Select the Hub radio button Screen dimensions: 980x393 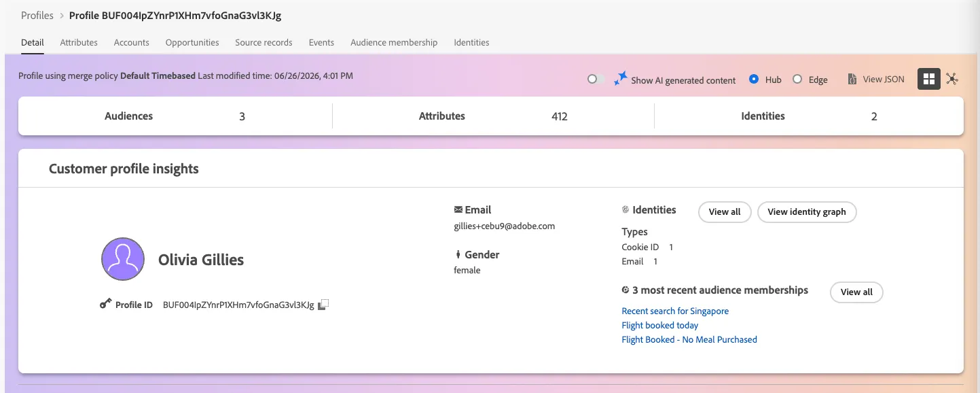754,79
